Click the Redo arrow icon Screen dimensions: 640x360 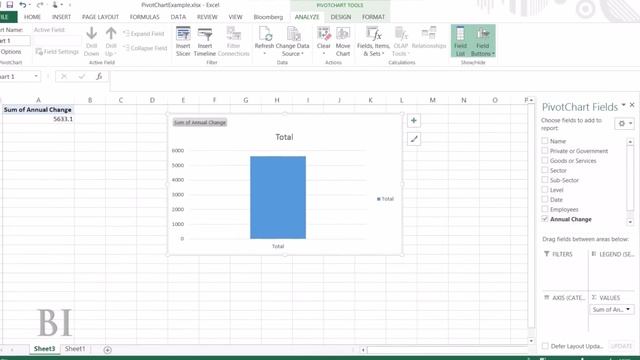pyautogui.click(x=40, y=5)
